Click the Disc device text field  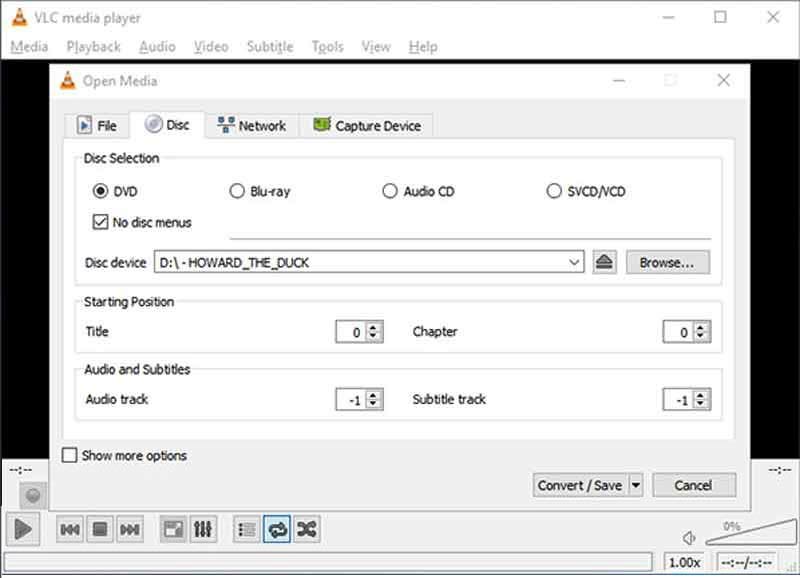click(369, 262)
